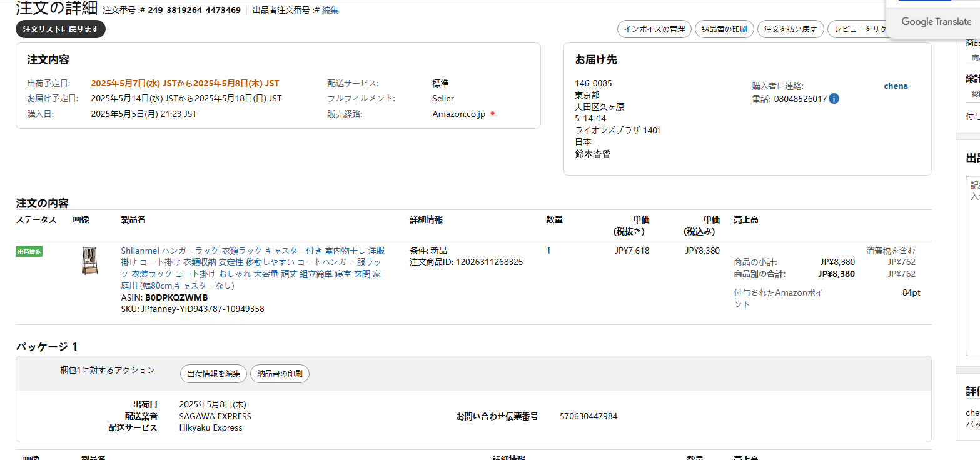The image size is (980, 460).
Task: Click 注文を払い戻す to refund the order
Action: pyautogui.click(x=791, y=29)
